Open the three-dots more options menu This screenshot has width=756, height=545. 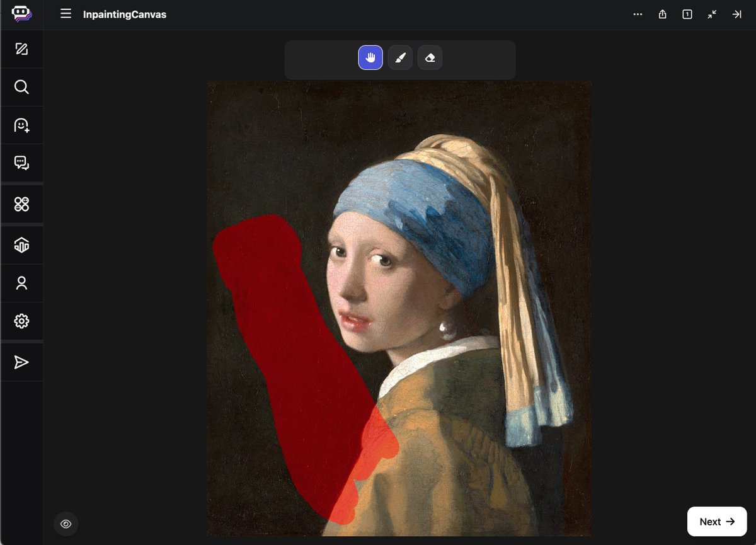[638, 14]
